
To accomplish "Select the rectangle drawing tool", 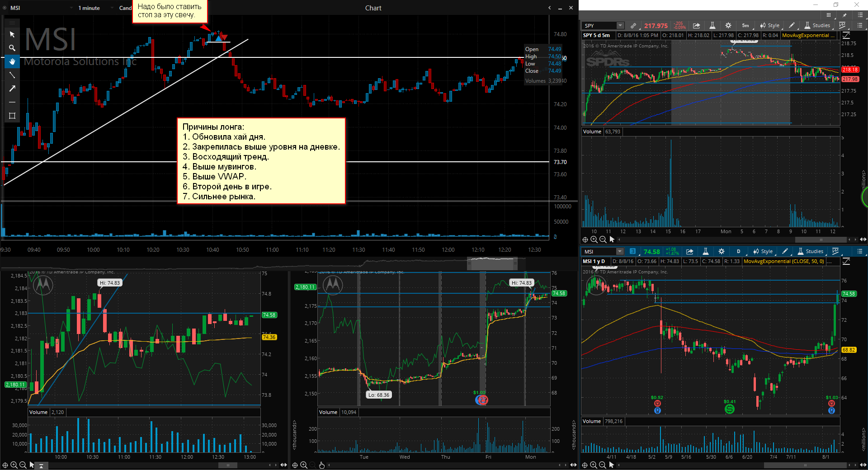I will click(12, 116).
